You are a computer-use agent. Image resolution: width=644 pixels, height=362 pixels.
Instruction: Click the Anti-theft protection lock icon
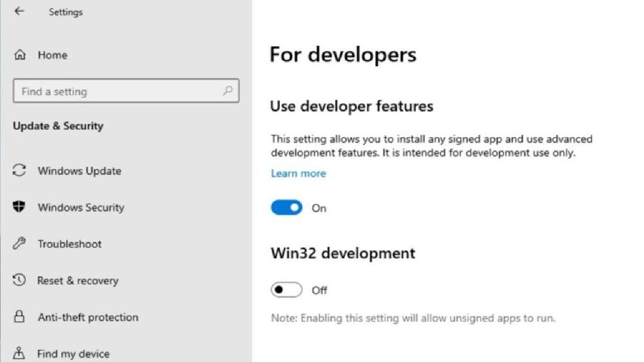[x=20, y=317]
